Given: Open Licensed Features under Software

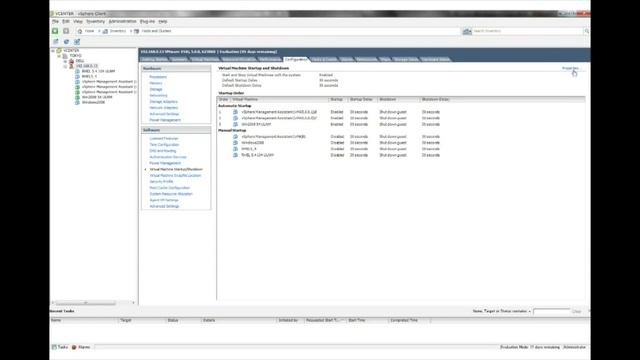Looking at the screenshot, I should pyautogui.click(x=164, y=138).
